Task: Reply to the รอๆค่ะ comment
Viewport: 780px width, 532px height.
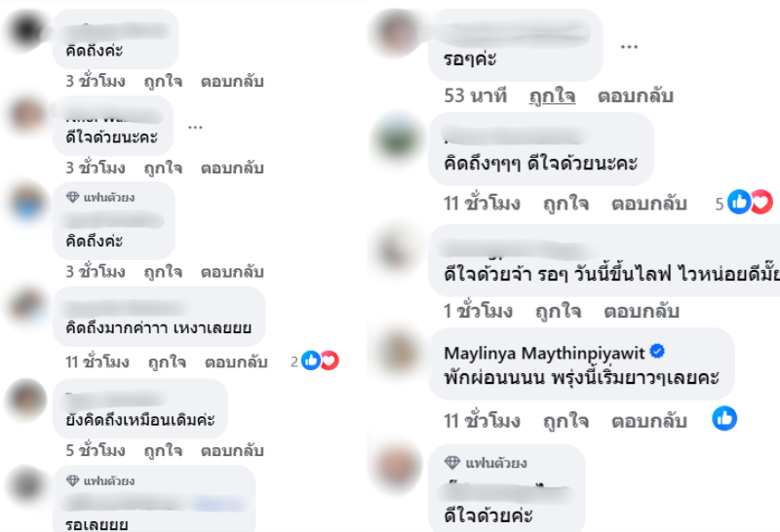Action: 636,95
